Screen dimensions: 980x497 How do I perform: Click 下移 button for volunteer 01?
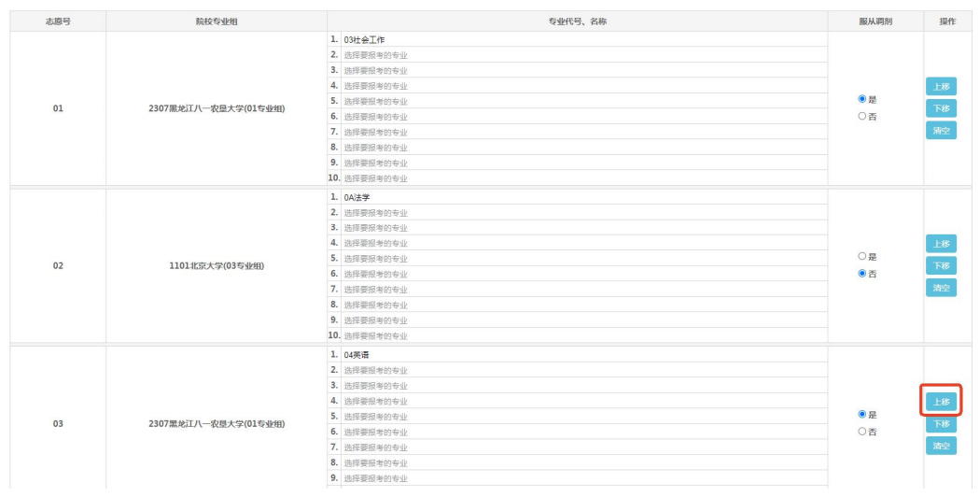point(941,108)
